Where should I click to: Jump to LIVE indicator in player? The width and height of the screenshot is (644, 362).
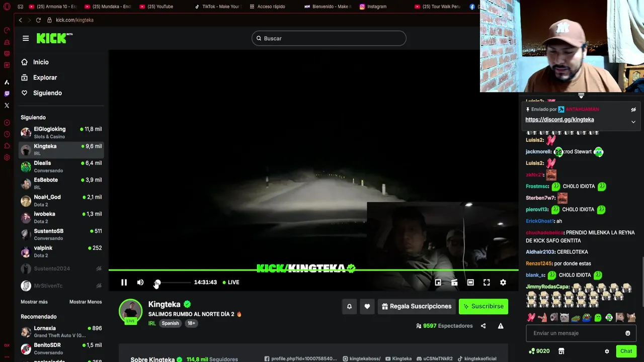coord(231,283)
